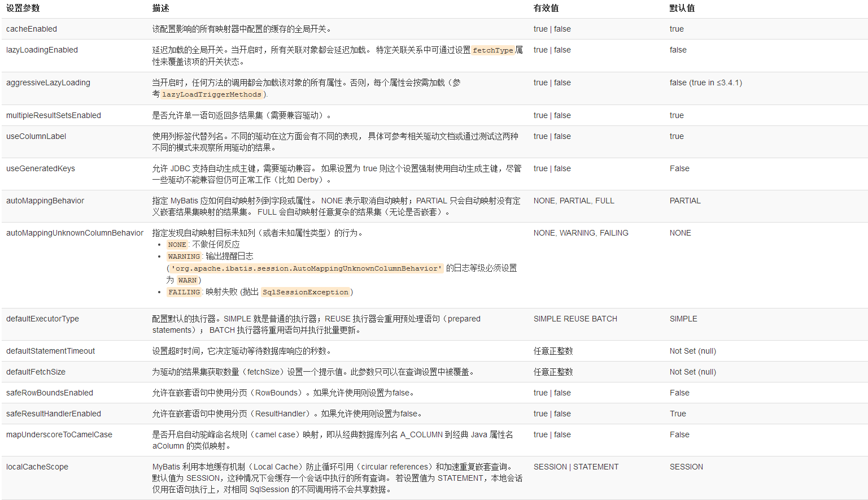868x500 pixels.
Task: Click the NONE, WARNING, FAILING valid values
Action: (x=581, y=233)
